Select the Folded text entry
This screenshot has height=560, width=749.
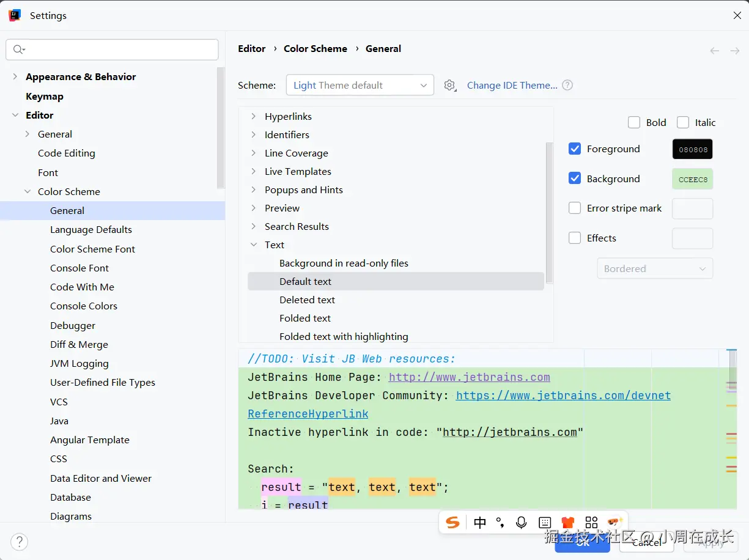305,318
